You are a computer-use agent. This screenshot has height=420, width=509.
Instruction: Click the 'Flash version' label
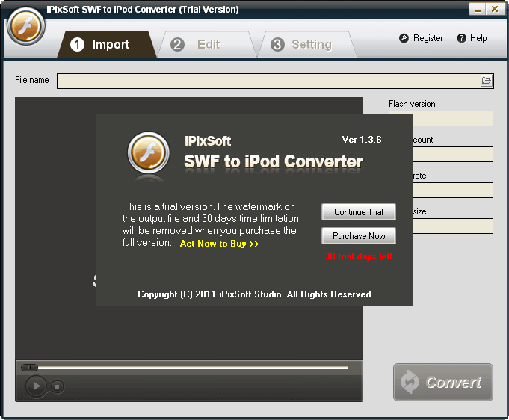(412, 104)
